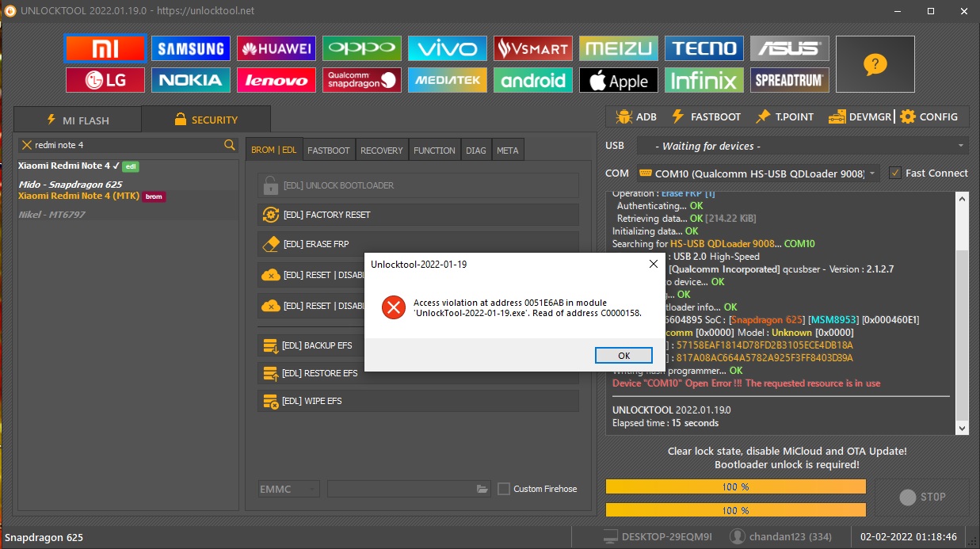Viewport: 980px width, 549px height.
Task: Select the Xiaomi Mi brand icon
Action: [x=105, y=48]
